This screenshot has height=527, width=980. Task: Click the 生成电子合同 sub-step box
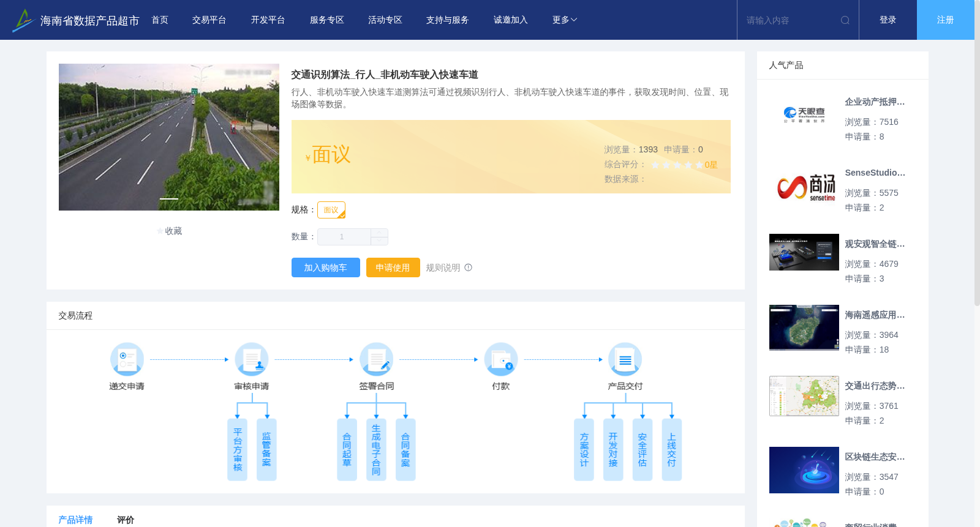coord(376,450)
